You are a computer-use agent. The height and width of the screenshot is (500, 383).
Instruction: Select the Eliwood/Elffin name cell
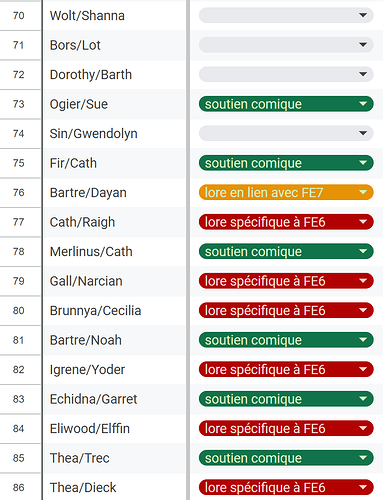tap(115, 428)
